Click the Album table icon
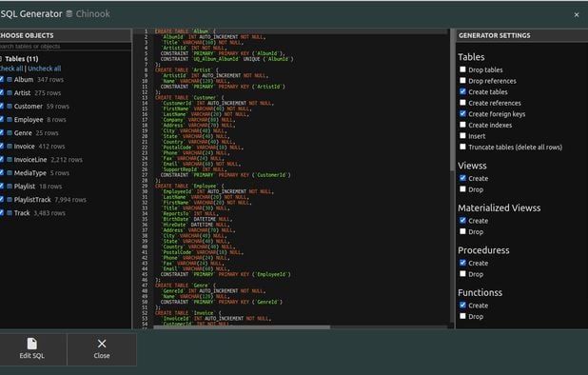Screen dimensions: 588x375 click(10, 80)
